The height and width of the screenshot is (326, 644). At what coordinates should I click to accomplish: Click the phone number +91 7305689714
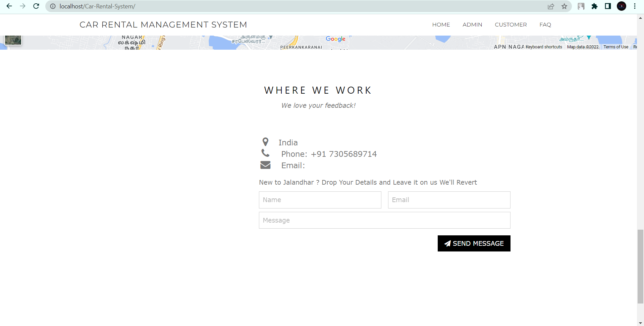pyautogui.click(x=344, y=154)
